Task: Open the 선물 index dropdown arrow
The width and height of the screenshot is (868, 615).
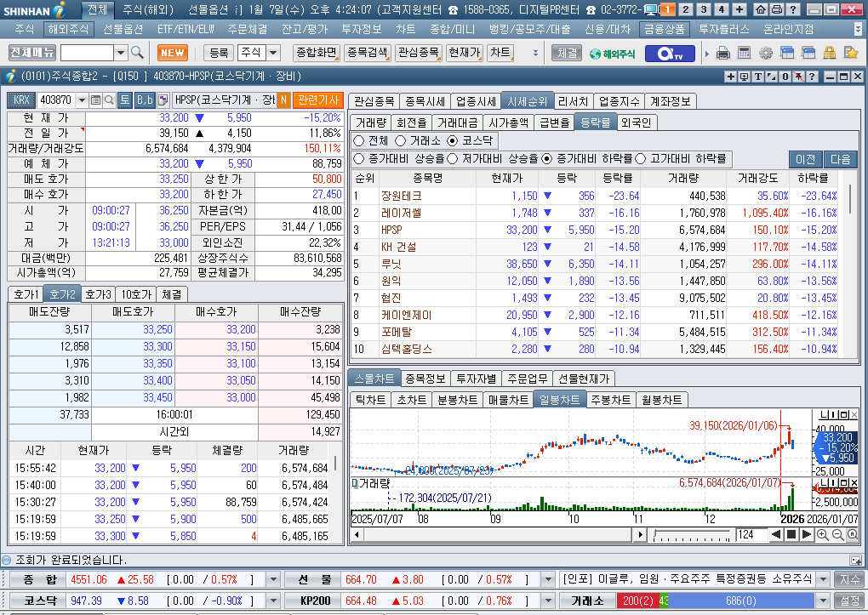Action: (x=548, y=579)
